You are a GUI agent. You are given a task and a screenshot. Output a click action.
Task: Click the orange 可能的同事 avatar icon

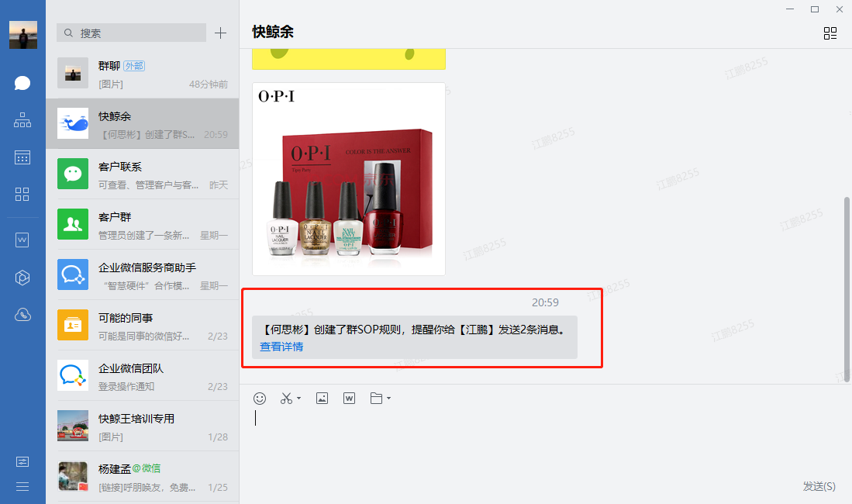tap(73, 325)
